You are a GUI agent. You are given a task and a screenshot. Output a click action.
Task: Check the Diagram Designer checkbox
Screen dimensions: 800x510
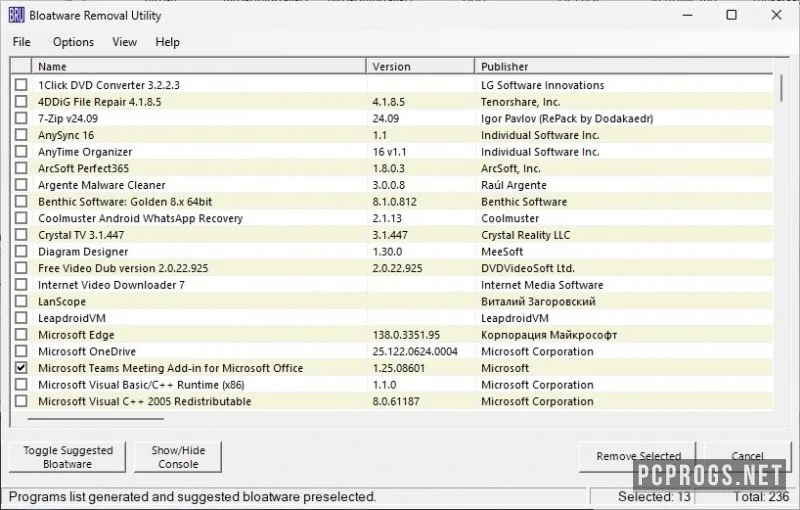(x=21, y=251)
